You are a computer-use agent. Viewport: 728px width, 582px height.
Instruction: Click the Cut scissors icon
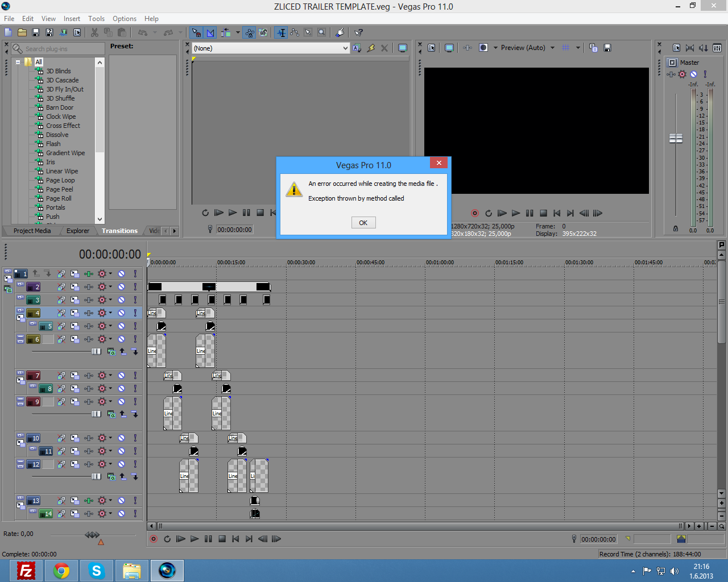pos(94,32)
